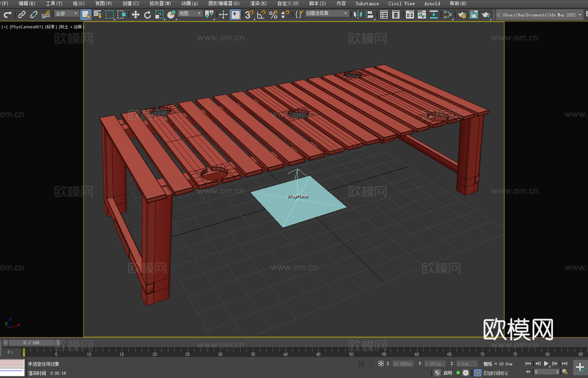Open the Render Setup teapot icon

pos(462,14)
